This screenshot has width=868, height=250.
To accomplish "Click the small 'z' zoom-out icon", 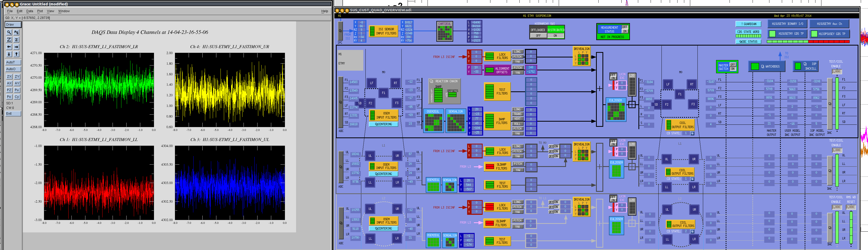I will coord(17,40).
